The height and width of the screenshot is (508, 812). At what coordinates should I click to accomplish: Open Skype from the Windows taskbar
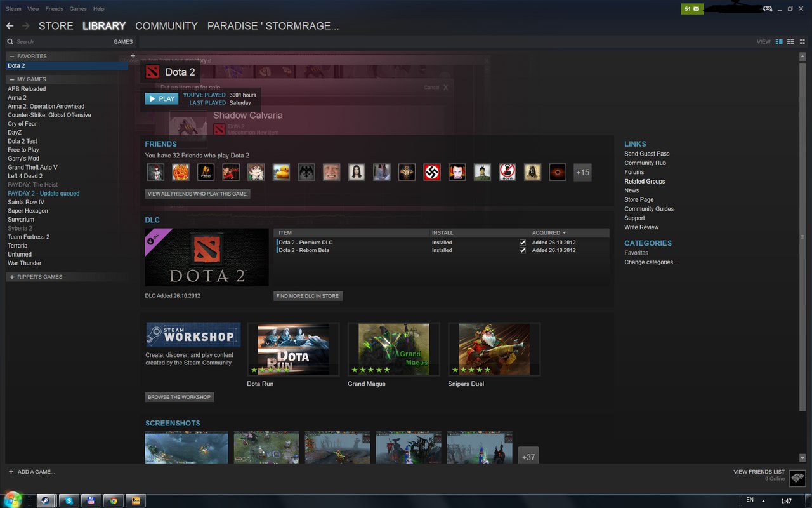tap(69, 500)
